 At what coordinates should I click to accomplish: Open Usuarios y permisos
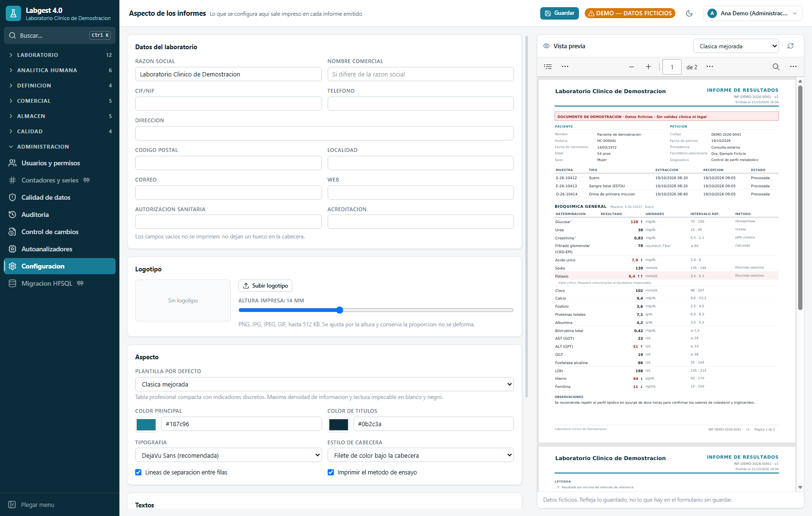(60, 163)
